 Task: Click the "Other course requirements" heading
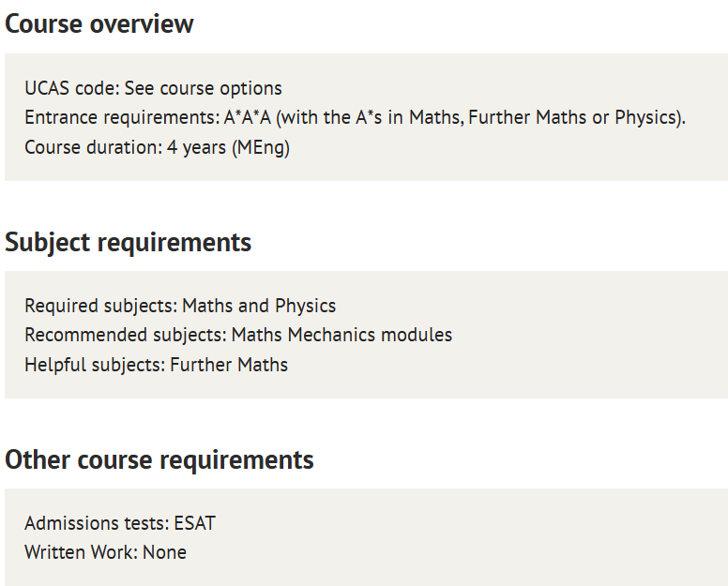click(x=159, y=459)
